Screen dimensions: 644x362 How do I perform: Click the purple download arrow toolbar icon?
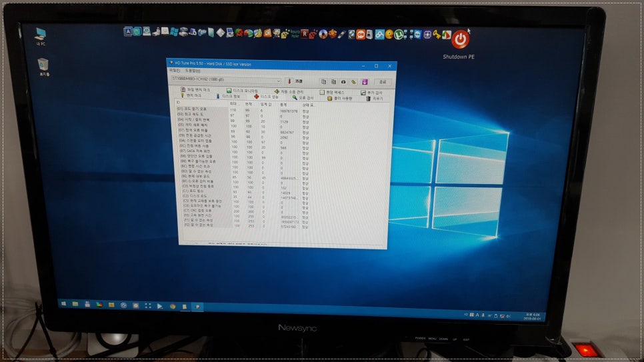click(365, 82)
